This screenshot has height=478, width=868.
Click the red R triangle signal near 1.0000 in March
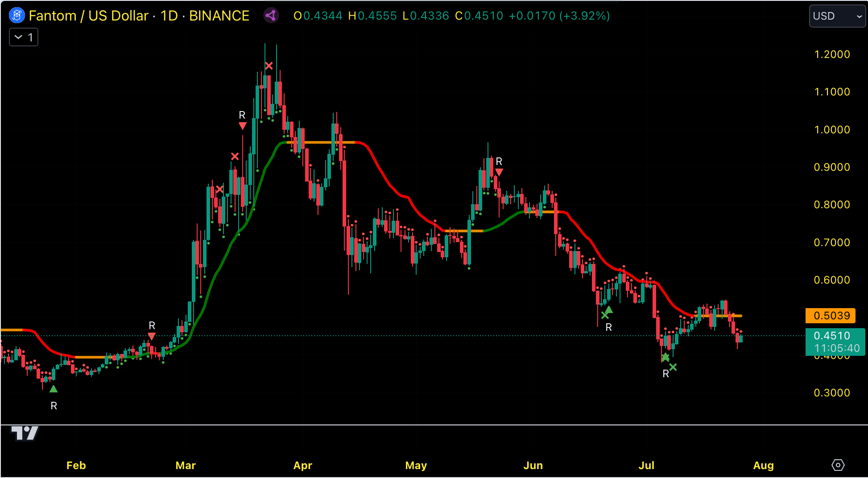click(243, 126)
